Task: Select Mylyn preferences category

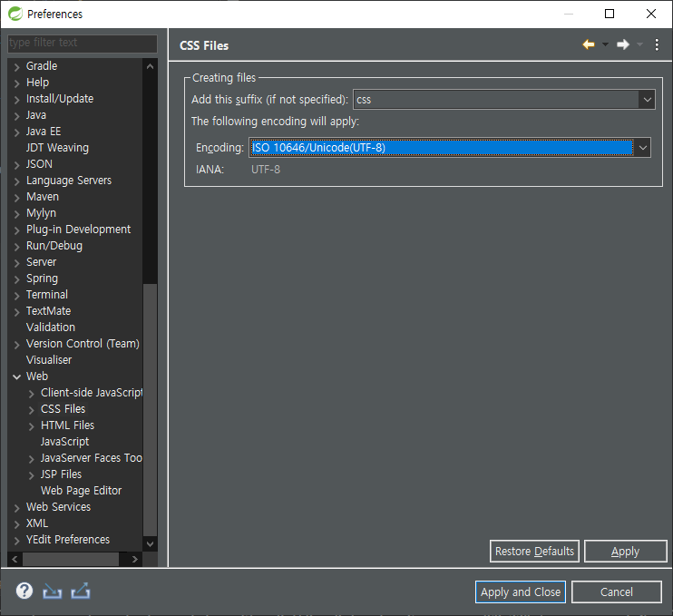Action: click(41, 213)
